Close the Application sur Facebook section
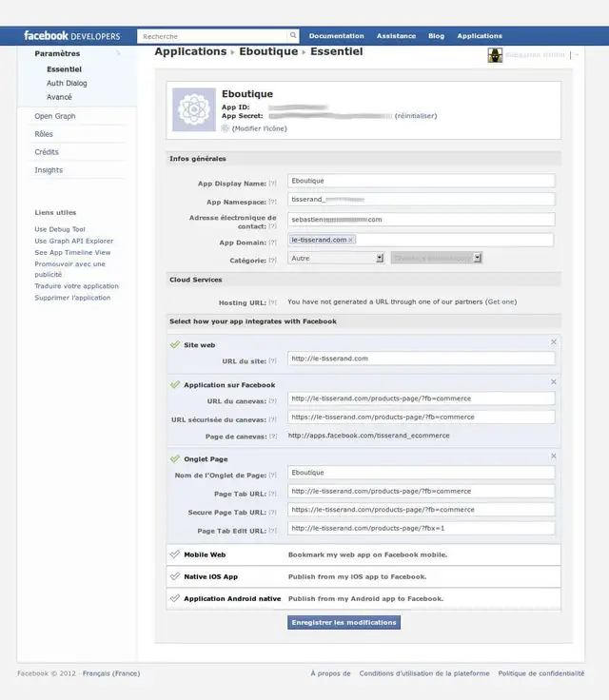This screenshot has width=609, height=700. [x=554, y=381]
